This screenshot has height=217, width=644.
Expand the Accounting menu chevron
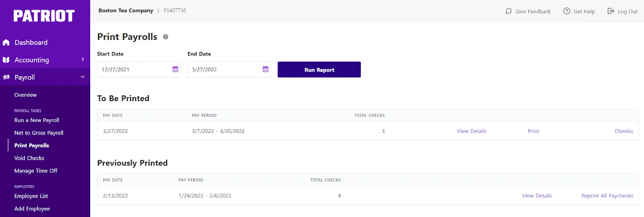click(x=83, y=59)
